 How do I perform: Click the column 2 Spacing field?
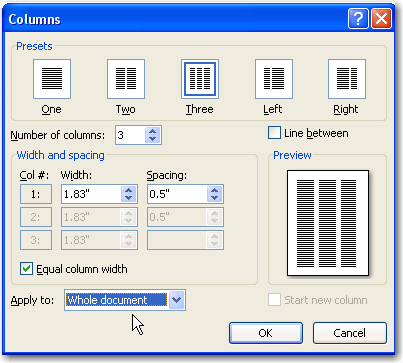185,217
